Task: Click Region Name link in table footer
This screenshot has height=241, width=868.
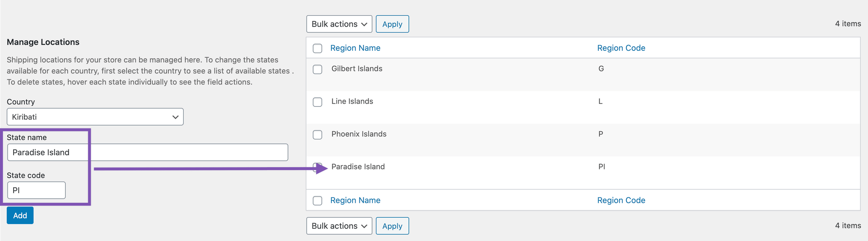Action: [355, 200]
